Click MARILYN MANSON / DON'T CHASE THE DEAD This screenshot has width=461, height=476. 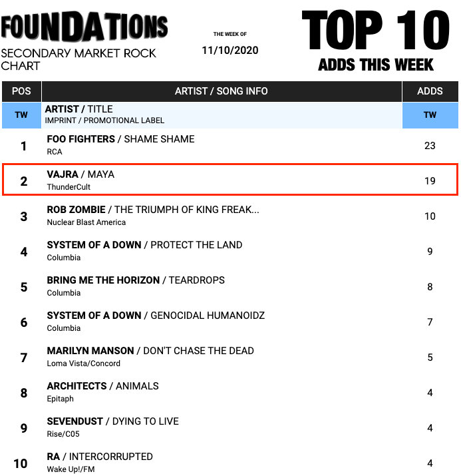[150, 351]
